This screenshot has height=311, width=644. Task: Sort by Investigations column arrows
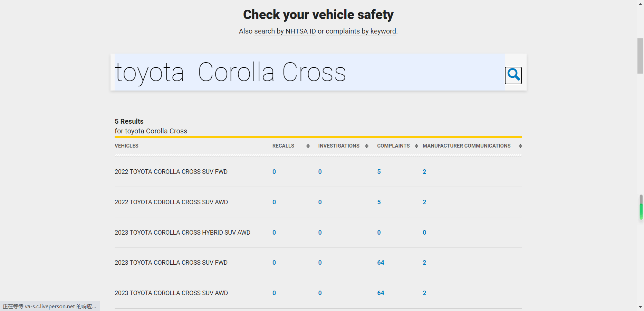point(367,146)
